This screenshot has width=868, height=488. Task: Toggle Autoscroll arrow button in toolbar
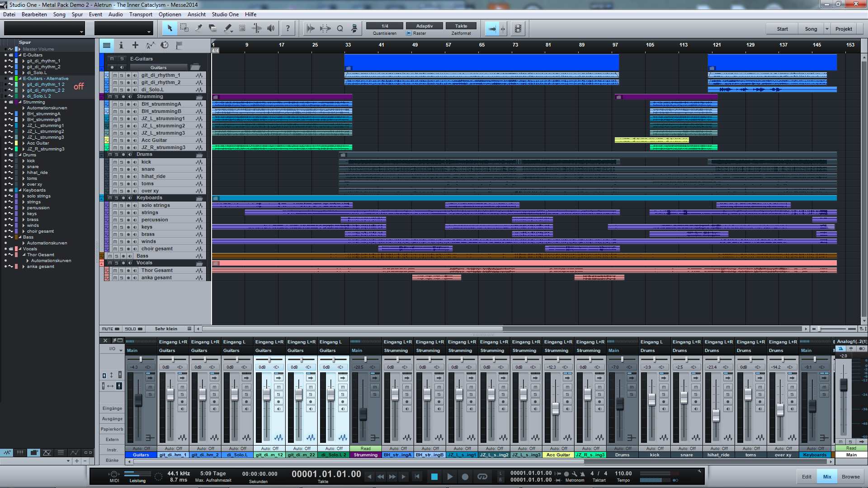click(x=492, y=28)
